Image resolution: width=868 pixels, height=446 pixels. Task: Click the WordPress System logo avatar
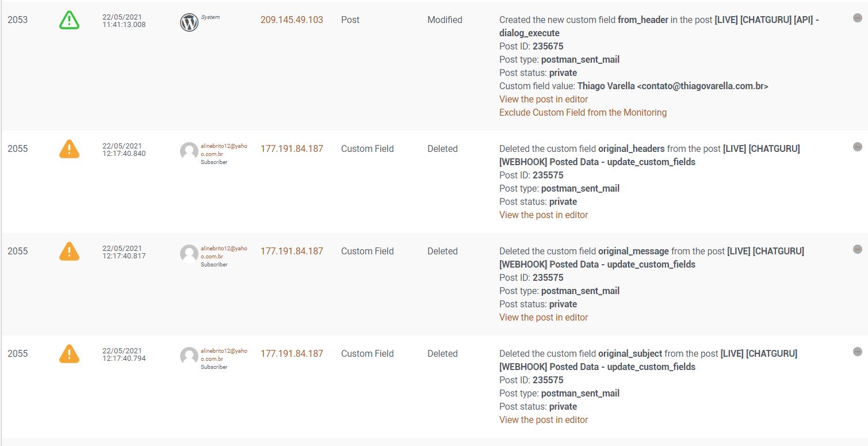(x=189, y=22)
